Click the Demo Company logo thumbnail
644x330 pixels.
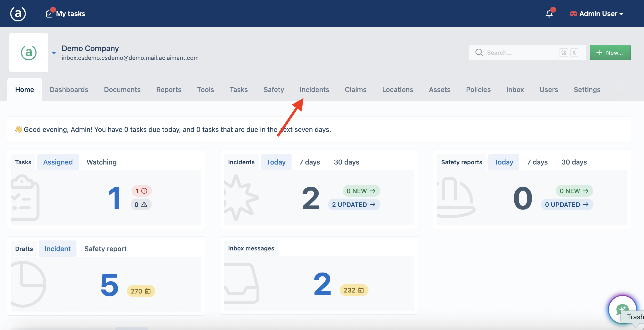click(x=29, y=53)
